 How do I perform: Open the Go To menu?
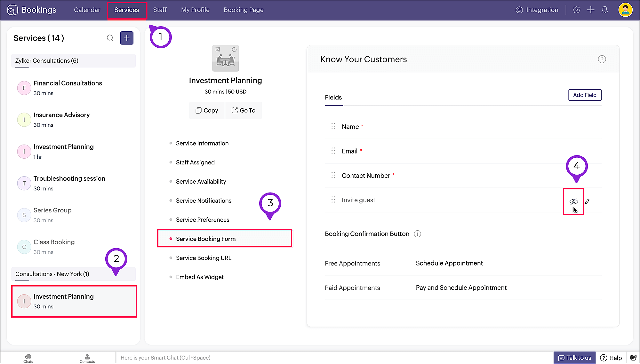[x=244, y=110]
